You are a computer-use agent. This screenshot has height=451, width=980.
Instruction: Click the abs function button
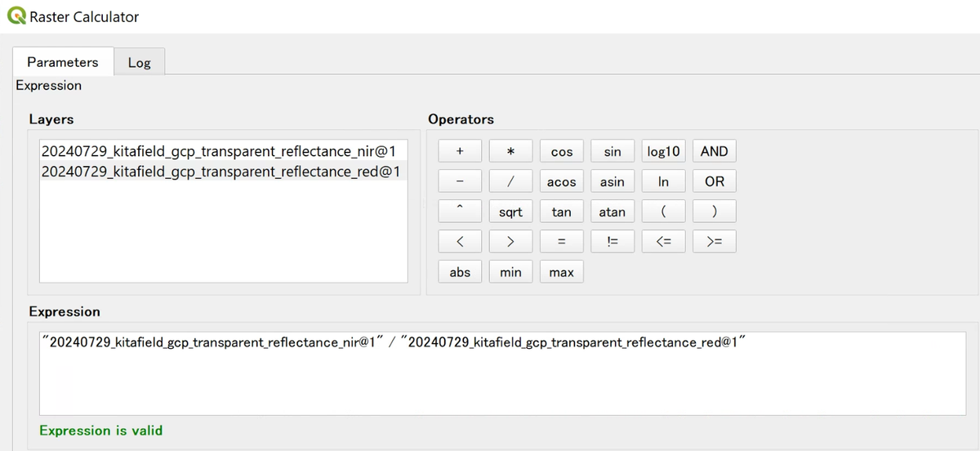tap(460, 272)
